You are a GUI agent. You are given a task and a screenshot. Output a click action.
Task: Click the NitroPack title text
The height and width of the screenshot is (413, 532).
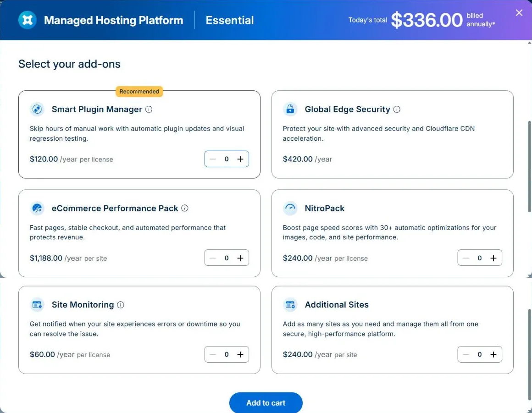[x=324, y=208]
